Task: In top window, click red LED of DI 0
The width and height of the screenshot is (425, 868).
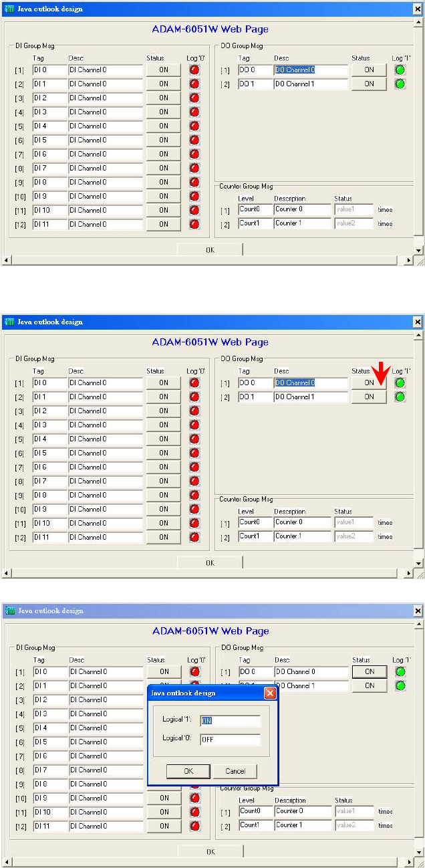Action: point(194,70)
